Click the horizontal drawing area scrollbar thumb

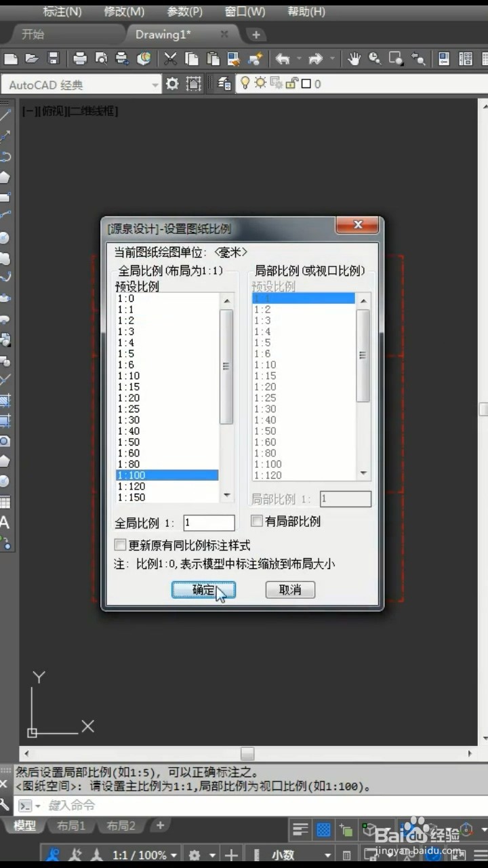(x=247, y=753)
